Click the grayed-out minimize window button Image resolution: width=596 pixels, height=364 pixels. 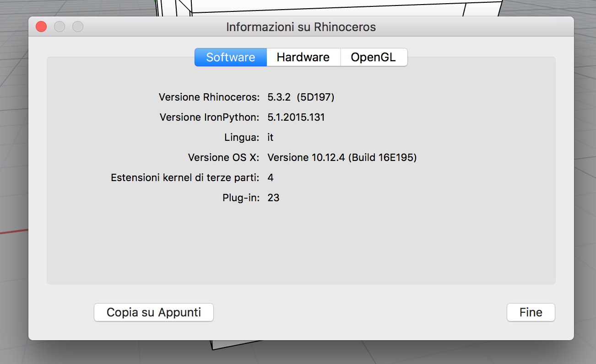60,27
